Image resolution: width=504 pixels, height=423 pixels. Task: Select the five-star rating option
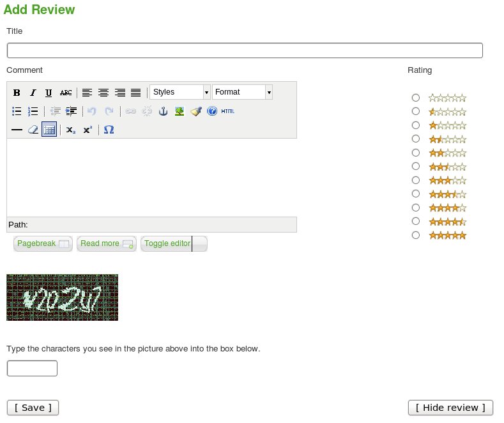click(416, 235)
